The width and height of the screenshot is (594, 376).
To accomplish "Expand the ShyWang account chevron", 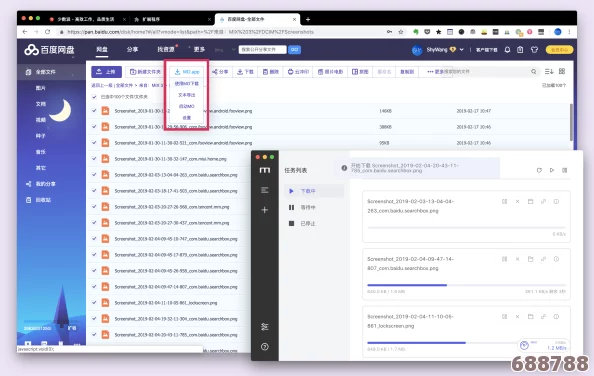I will [x=461, y=50].
